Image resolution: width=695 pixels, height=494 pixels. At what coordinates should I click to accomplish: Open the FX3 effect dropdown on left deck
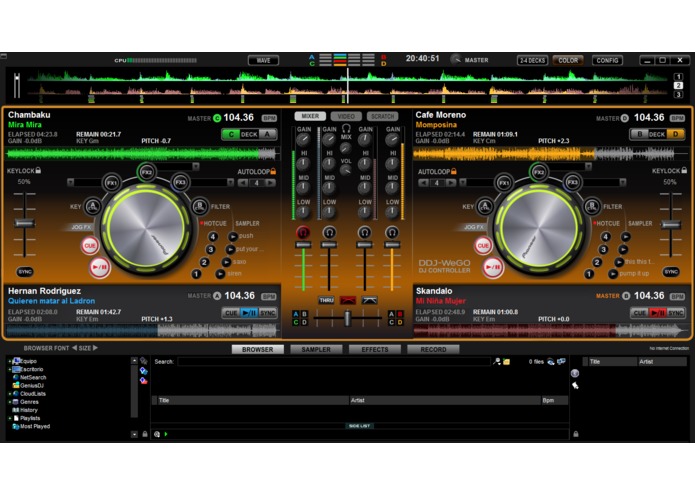coord(230,182)
